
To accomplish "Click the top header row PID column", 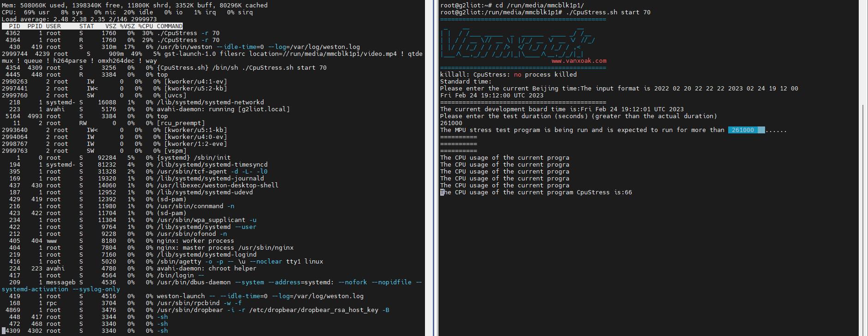I will coord(14,26).
